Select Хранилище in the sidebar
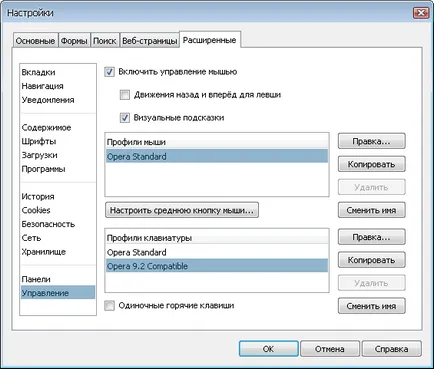Screen dimensions: 434x369 click(58, 252)
